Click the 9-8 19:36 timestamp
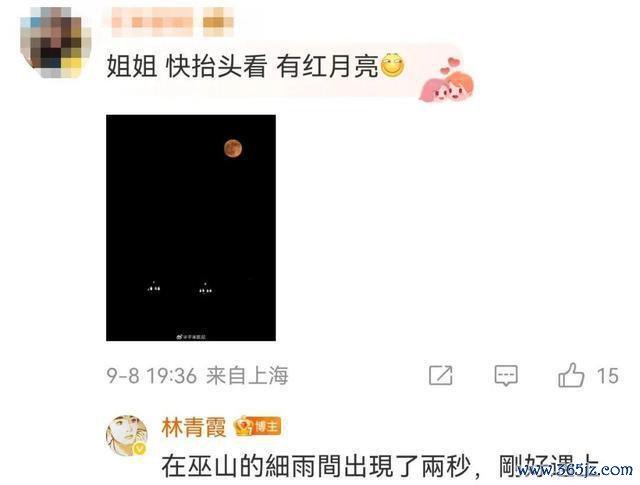 (x=152, y=376)
